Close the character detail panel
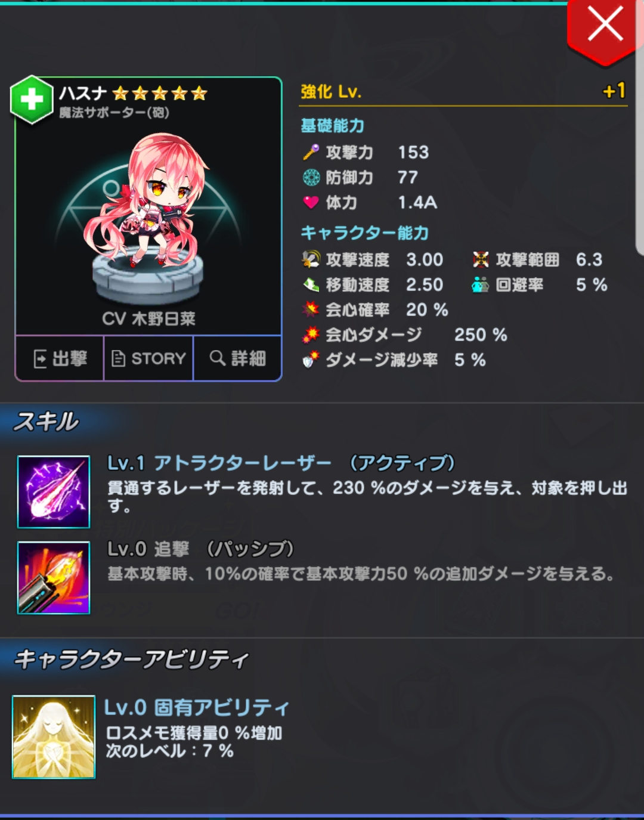The width and height of the screenshot is (644, 820). pos(605,27)
